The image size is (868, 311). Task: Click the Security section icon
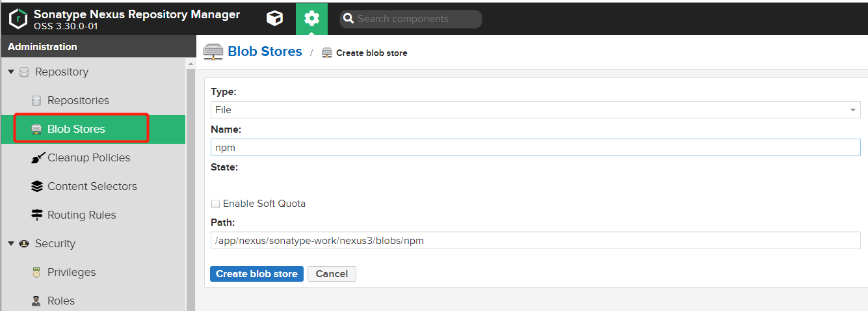click(24, 243)
